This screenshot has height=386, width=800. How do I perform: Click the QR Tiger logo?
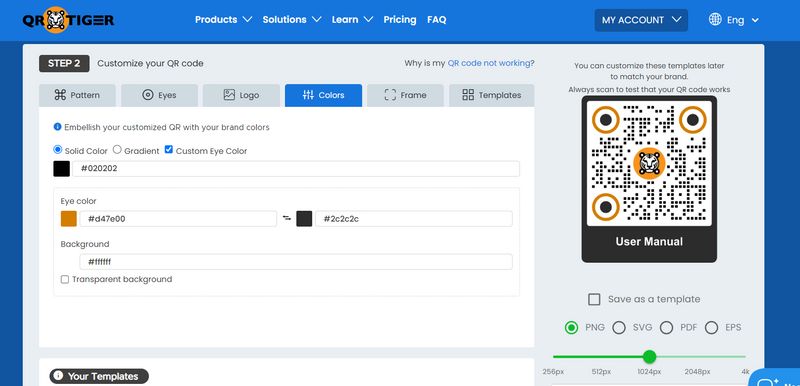68,20
